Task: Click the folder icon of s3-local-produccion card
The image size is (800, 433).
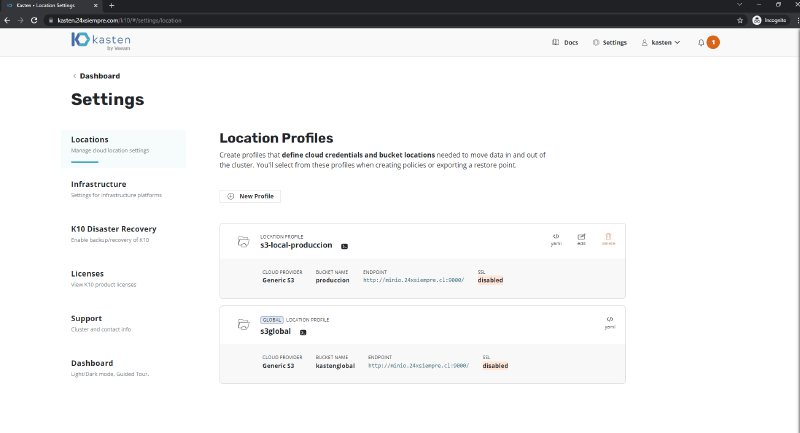Action: point(244,241)
